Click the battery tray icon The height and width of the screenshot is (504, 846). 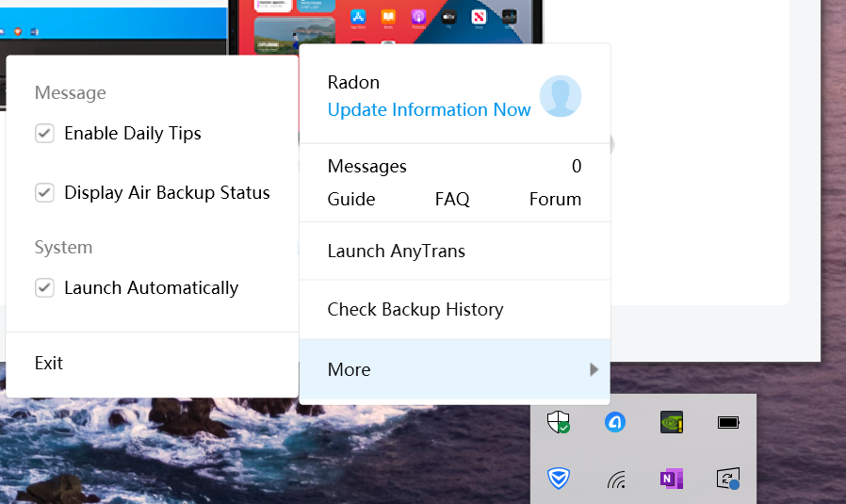(728, 422)
